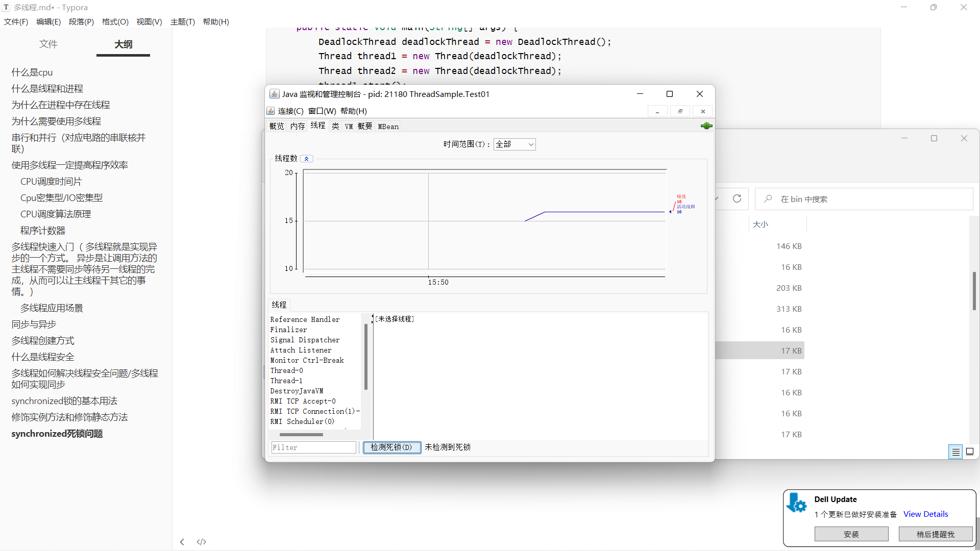Click 安装 in the Dell Update popup

[851, 534]
